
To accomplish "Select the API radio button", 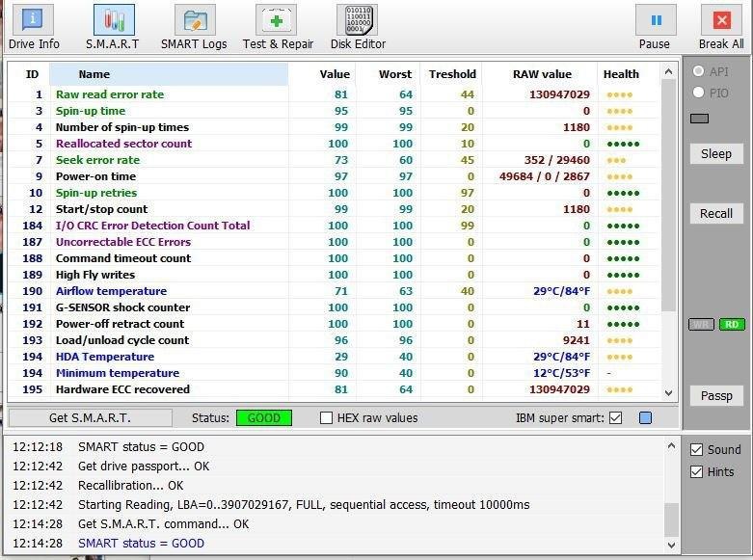I will 699,71.
